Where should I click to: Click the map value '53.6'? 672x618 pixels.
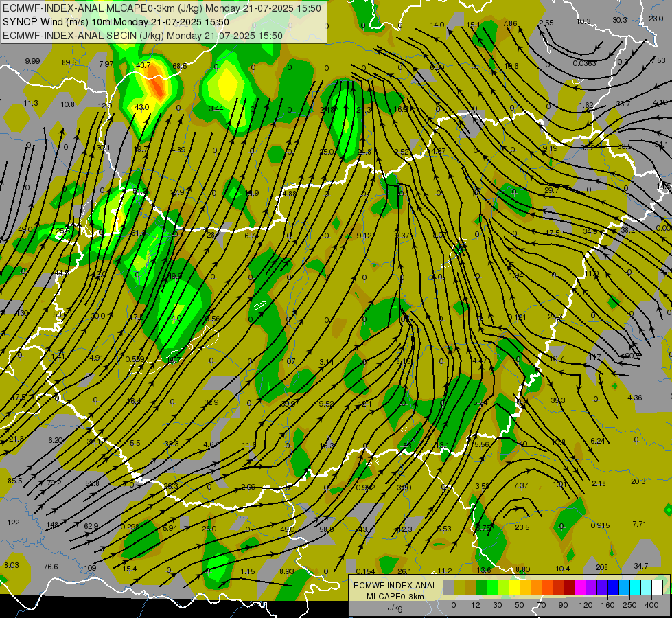click(x=60, y=314)
